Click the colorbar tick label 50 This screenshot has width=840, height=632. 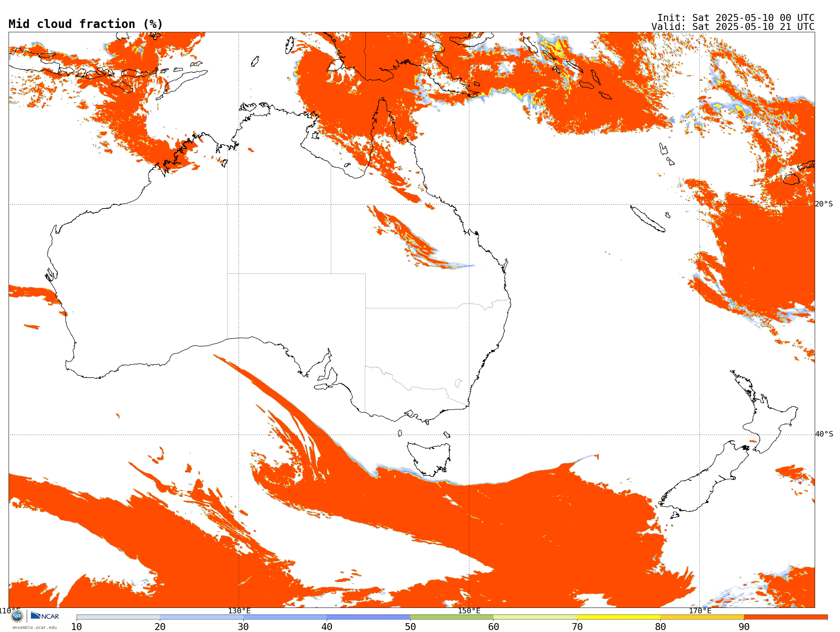tap(410, 627)
